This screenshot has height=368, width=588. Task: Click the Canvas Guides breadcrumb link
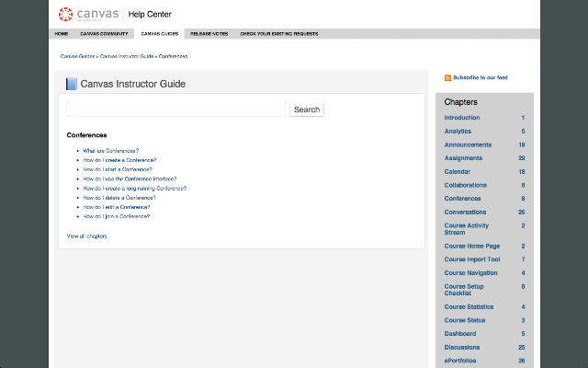77,56
